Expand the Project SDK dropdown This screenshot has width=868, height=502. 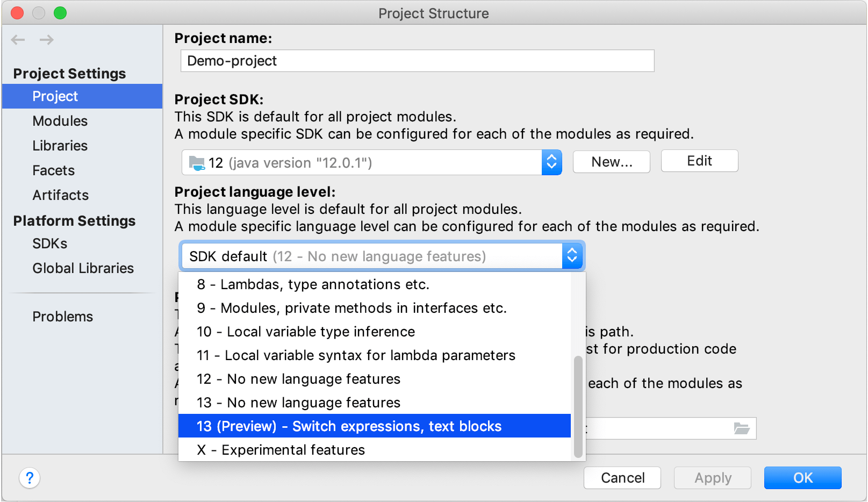tap(551, 162)
